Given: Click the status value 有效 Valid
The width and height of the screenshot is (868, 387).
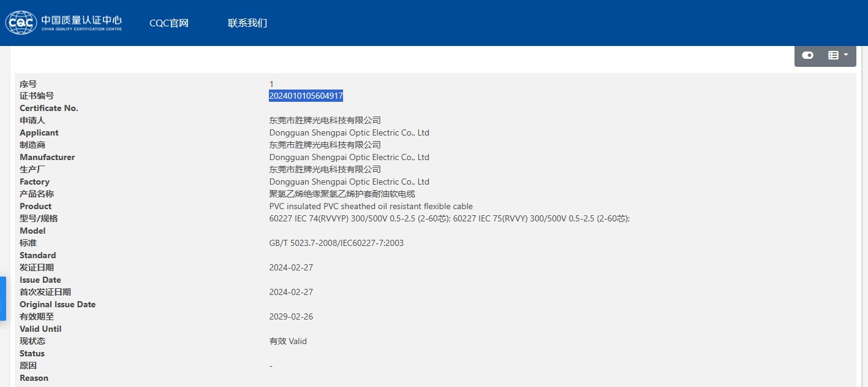Looking at the screenshot, I should click(288, 341).
